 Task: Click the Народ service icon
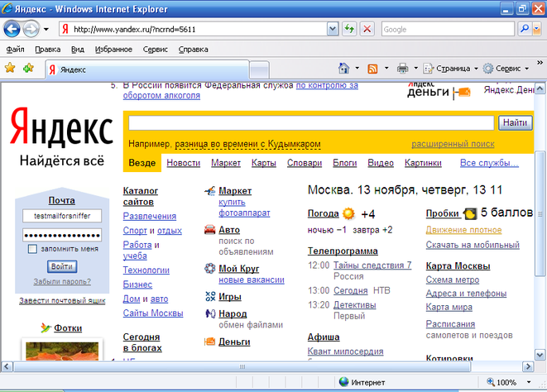point(210,313)
